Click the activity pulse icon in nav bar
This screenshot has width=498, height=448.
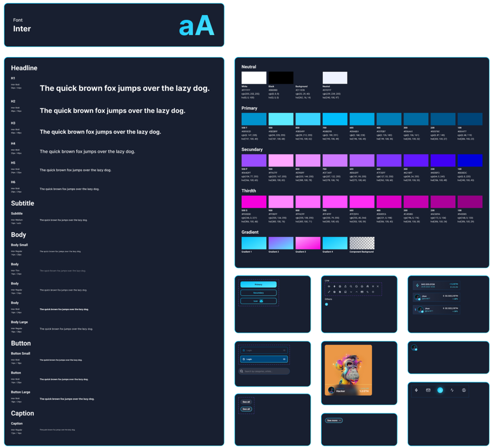452,390
